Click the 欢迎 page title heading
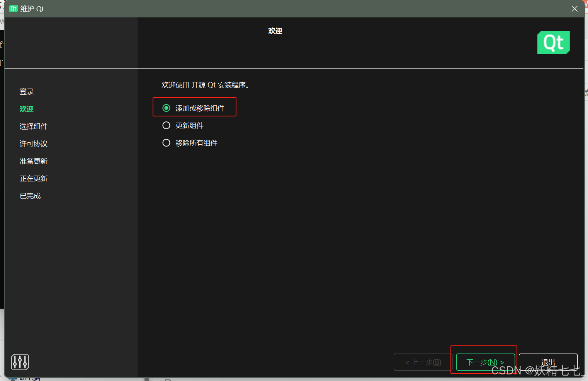The height and width of the screenshot is (381, 588). [275, 31]
